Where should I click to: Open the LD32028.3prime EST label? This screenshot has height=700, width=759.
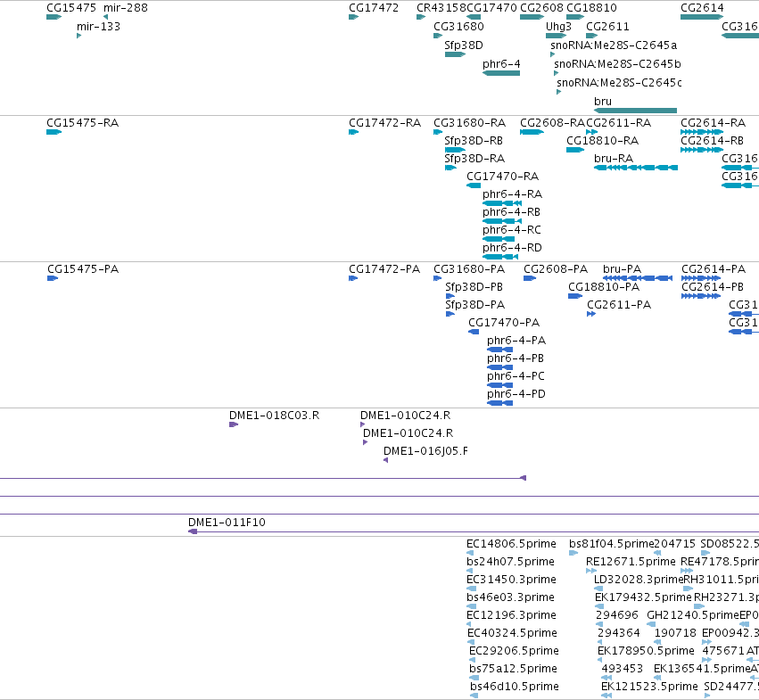point(639,580)
